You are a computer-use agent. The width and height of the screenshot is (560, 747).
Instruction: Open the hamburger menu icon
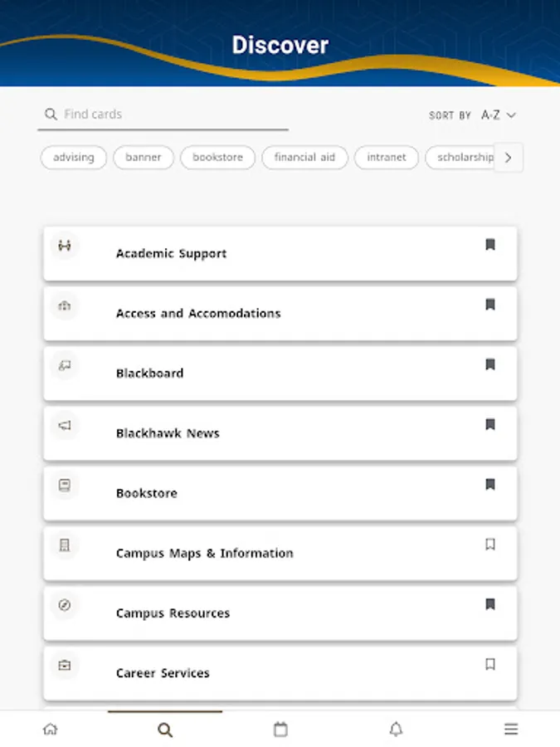(511, 729)
